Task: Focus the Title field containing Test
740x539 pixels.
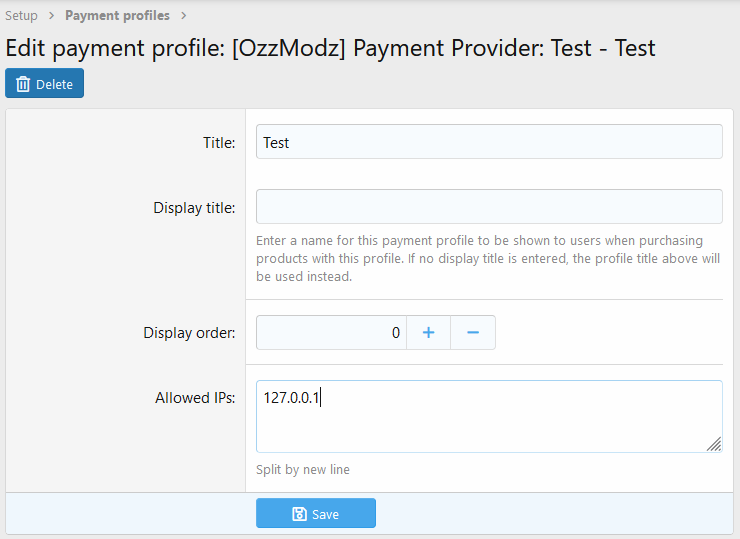Action: (488, 142)
